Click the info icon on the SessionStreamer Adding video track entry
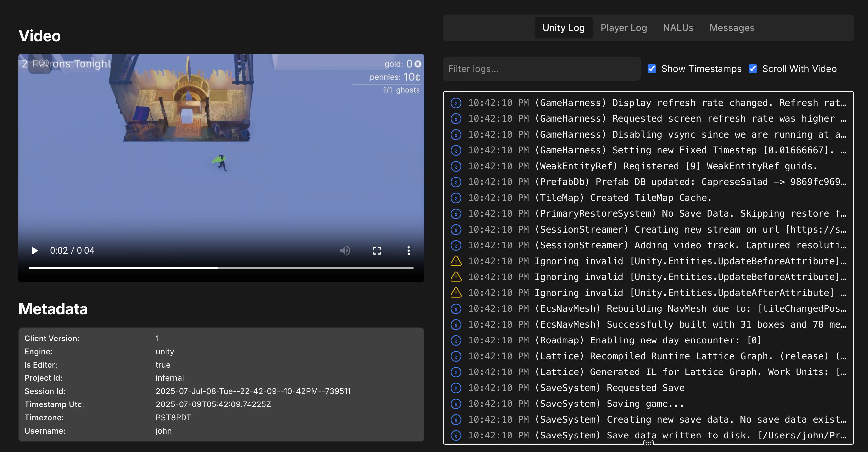868x452 pixels. 456,245
